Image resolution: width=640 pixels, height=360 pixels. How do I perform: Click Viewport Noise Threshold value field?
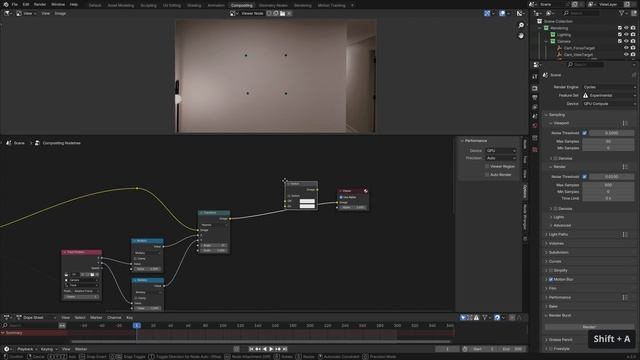611,133
